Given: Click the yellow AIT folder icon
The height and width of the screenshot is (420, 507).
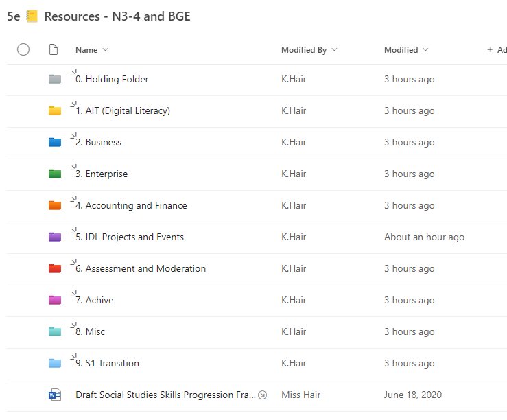Looking at the screenshot, I should coord(55,110).
